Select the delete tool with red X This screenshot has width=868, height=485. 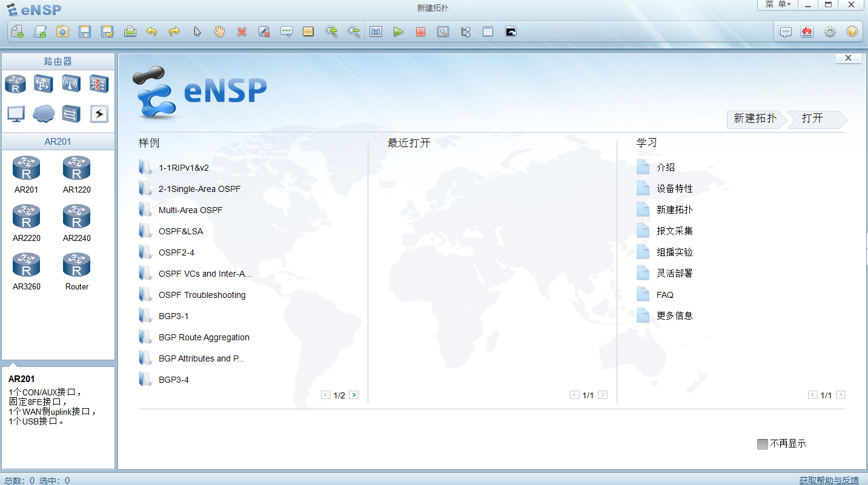(242, 31)
